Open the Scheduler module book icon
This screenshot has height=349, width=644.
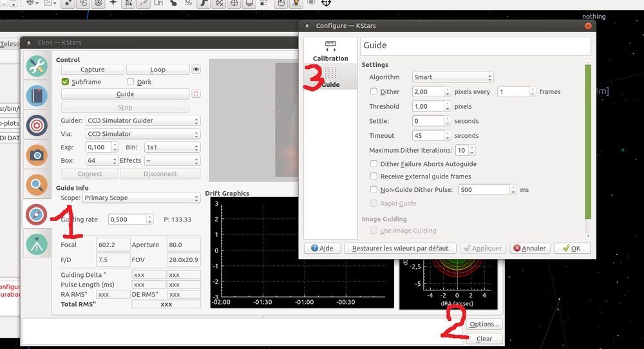[37, 96]
